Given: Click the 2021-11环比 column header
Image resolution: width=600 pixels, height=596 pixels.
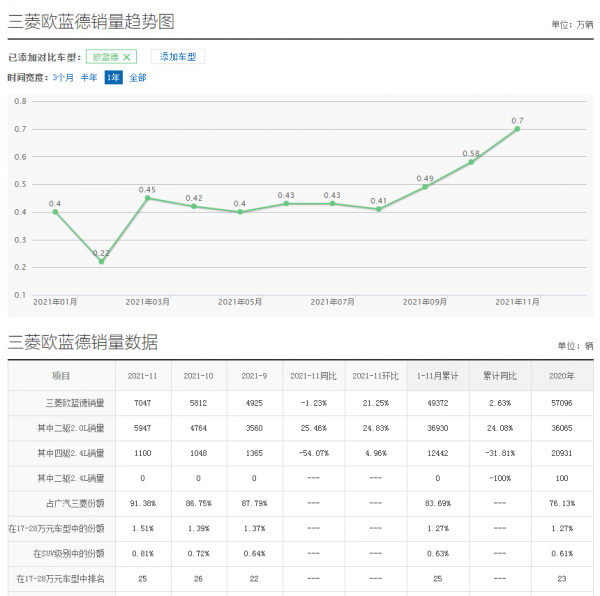Looking at the screenshot, I should coord(375,376).
